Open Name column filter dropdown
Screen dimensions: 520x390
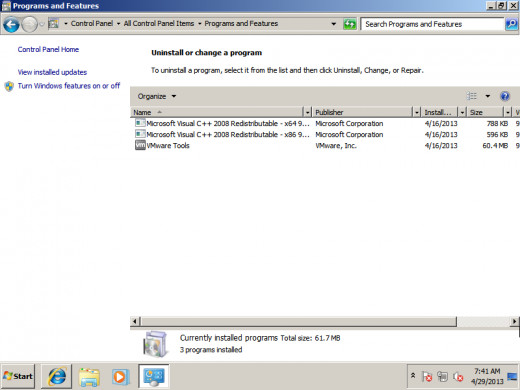pos(307,112)
